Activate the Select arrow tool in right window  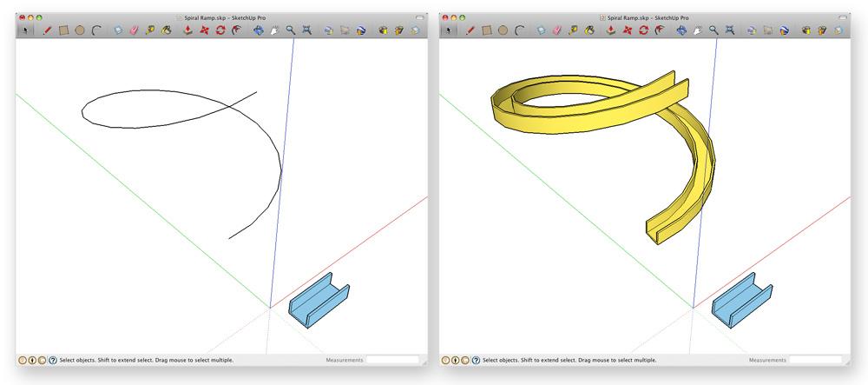point(449,30)
